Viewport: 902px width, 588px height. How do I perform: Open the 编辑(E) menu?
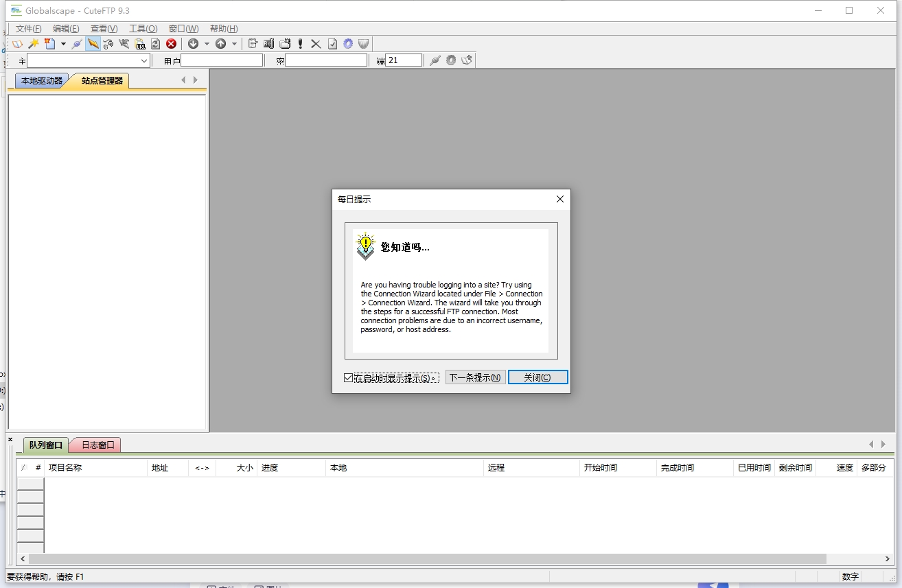pos(66,29)
